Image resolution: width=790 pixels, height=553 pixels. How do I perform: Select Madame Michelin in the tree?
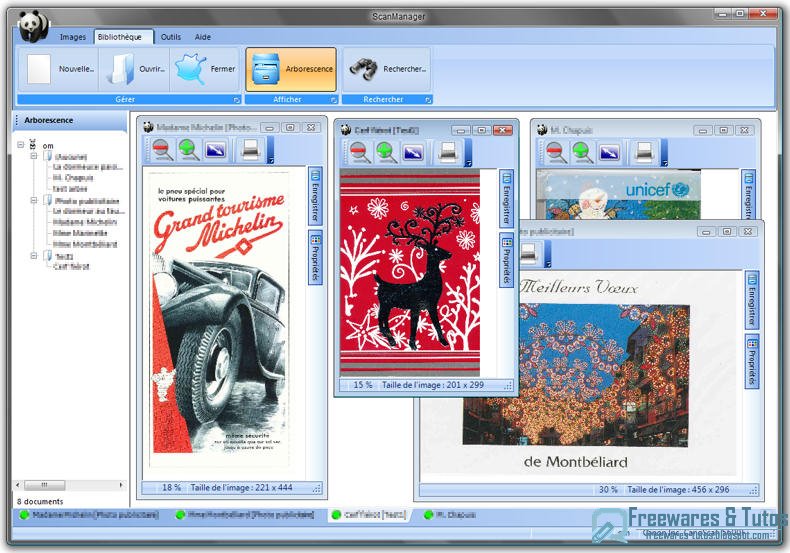(x=85, y=222)
